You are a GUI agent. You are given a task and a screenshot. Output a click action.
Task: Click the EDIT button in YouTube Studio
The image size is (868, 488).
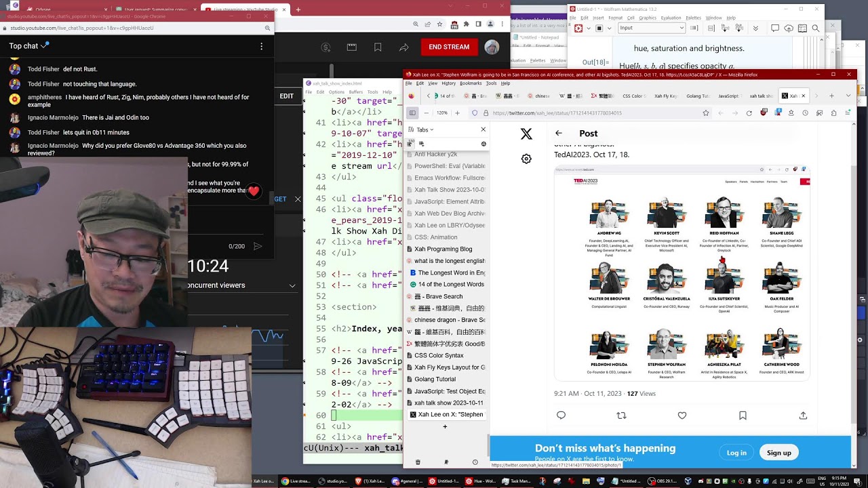click(287, 96)
